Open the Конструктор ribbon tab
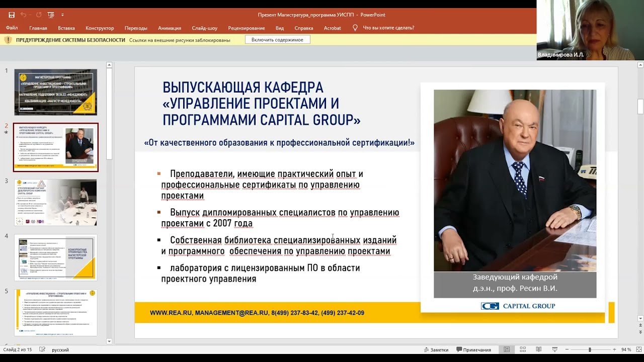 (x=100, y=28)
